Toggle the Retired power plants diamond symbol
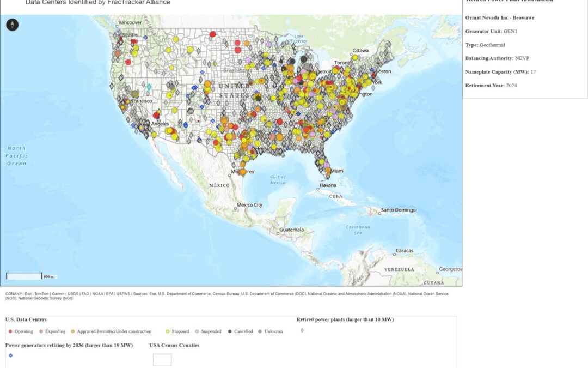Screen dimensions: 588x368 [x=303, y=330]
